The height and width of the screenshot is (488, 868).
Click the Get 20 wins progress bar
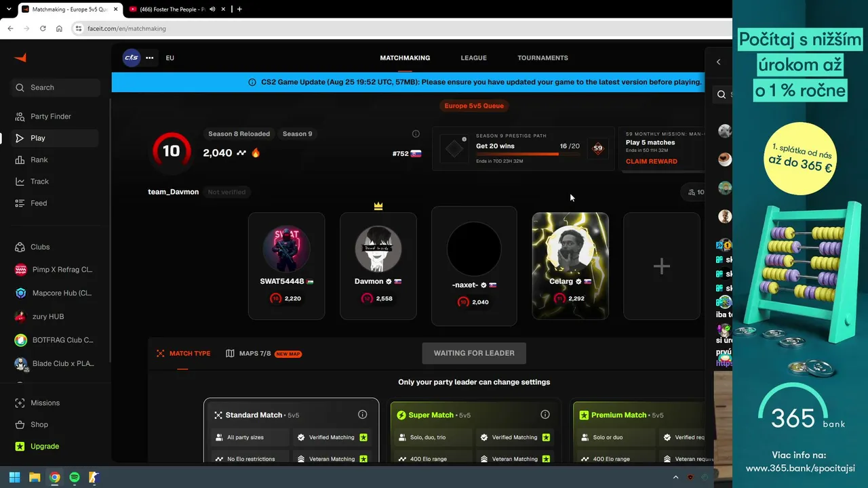(x=528, y=154)
